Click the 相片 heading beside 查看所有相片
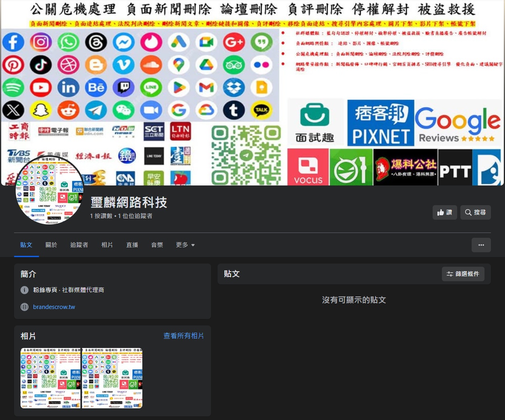 (x=29, y=336)
